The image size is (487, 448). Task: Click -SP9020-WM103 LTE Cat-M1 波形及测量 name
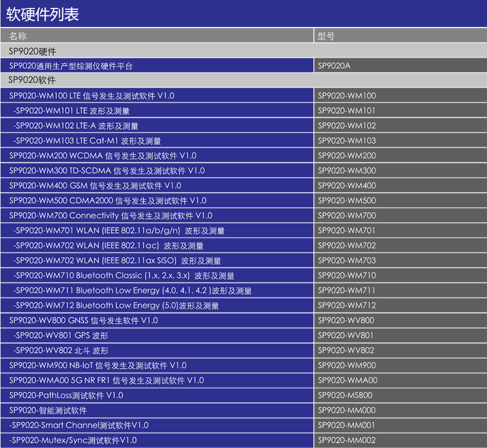(x=87, y=141)
